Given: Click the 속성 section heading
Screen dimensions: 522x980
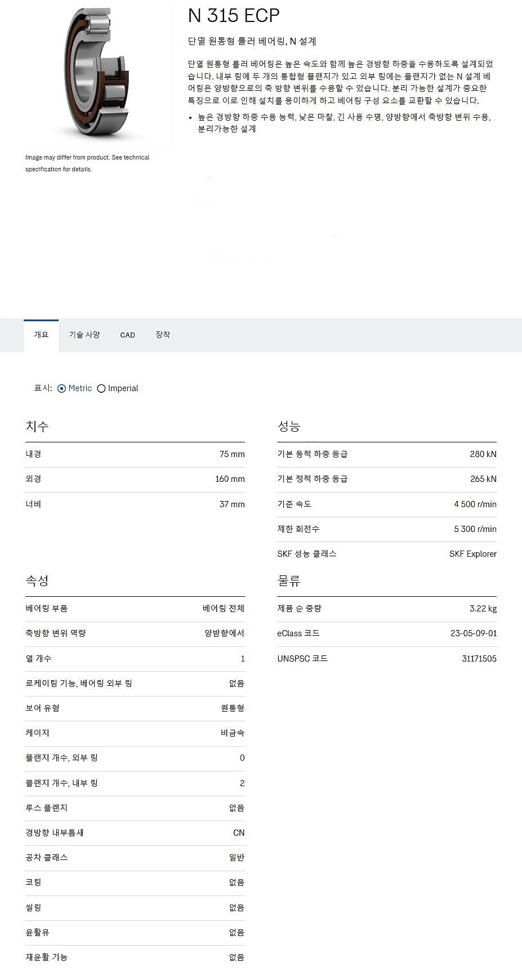Looking at the screenshot, I should [x=37, y=580].
